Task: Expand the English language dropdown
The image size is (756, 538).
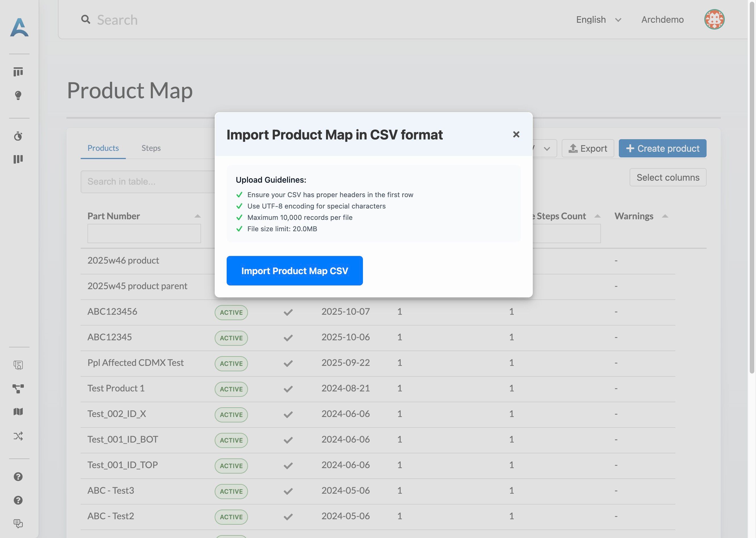Action: click(x=599, y=20)
